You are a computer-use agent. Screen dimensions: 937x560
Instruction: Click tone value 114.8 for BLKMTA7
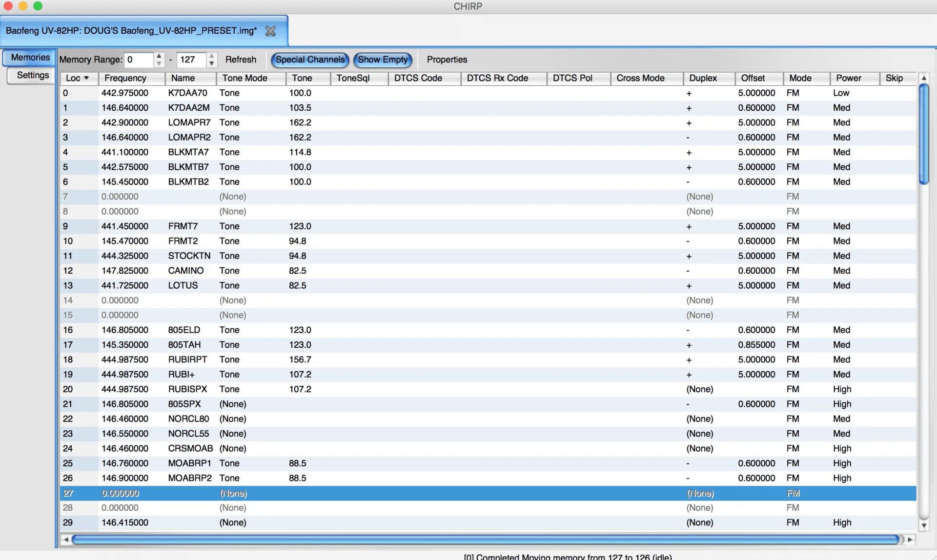tap(300, 152)
